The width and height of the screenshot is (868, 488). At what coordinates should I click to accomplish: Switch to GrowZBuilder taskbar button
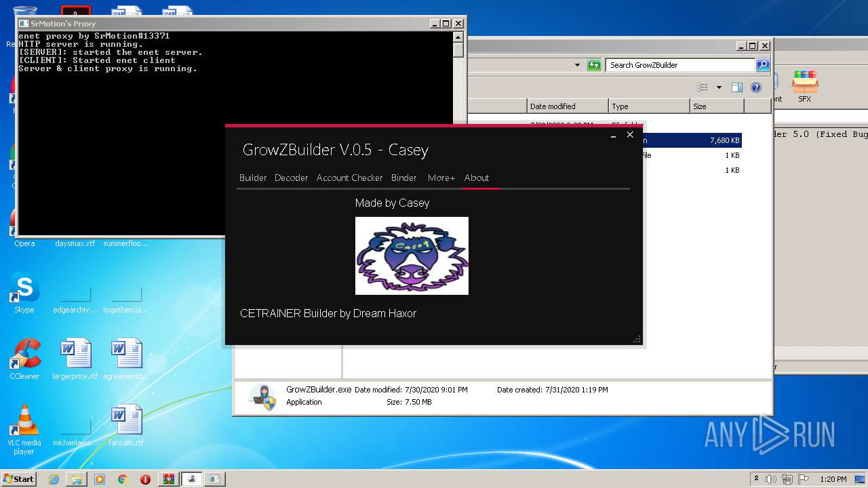(192, 479)
